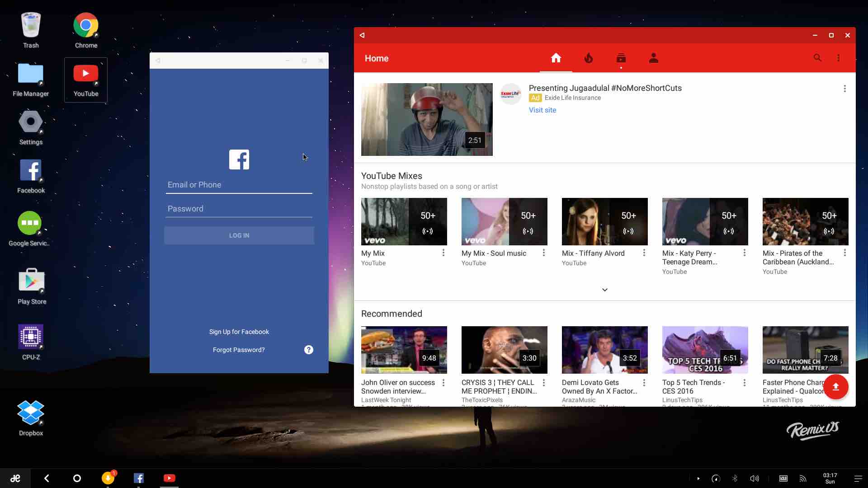Click the YouTube Subscriptions icon
868x488 pixels.
(x=621, y=58)
